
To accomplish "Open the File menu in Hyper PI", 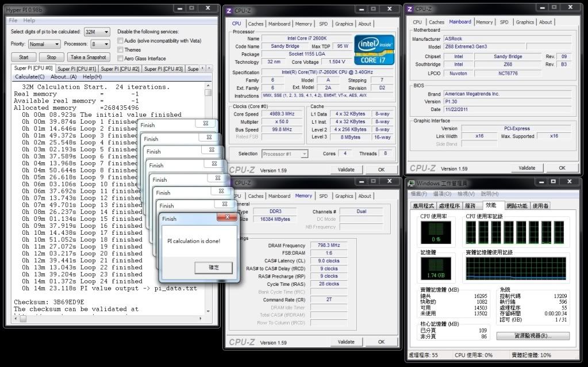I will coord(13,20).
